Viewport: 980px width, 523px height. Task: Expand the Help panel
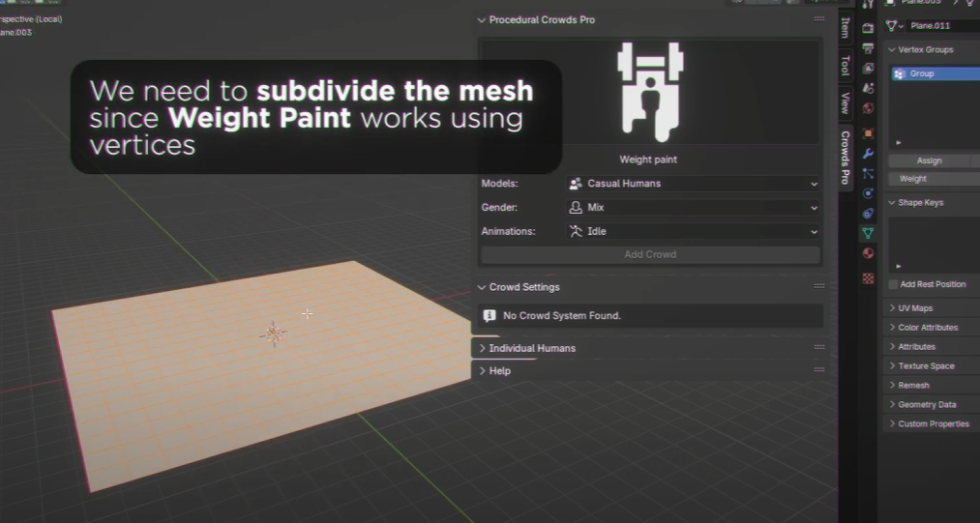click(499, 371)
